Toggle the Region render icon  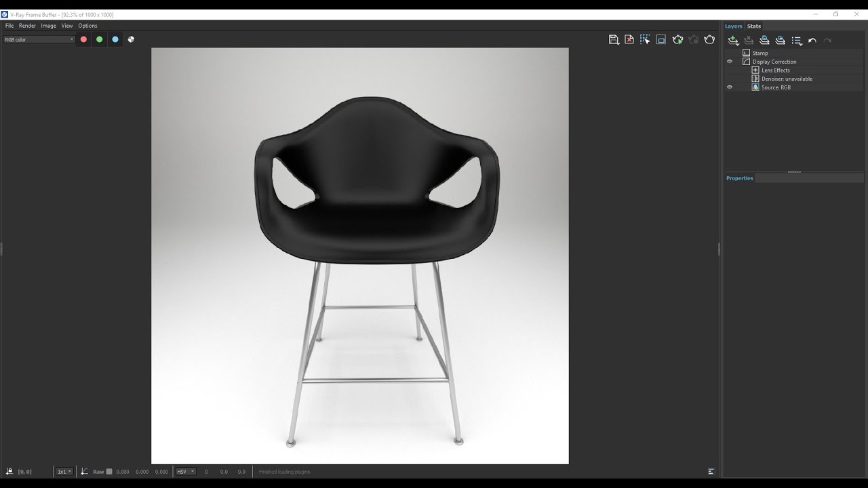click(x=661, y=39)
